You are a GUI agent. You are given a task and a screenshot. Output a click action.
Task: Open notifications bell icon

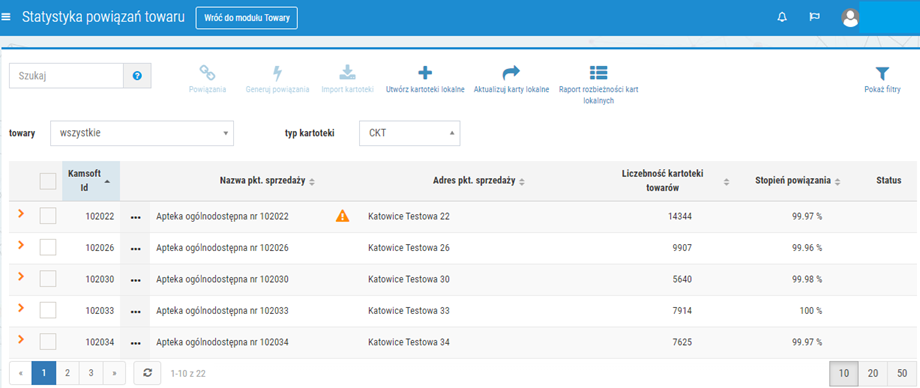point(782,17)
